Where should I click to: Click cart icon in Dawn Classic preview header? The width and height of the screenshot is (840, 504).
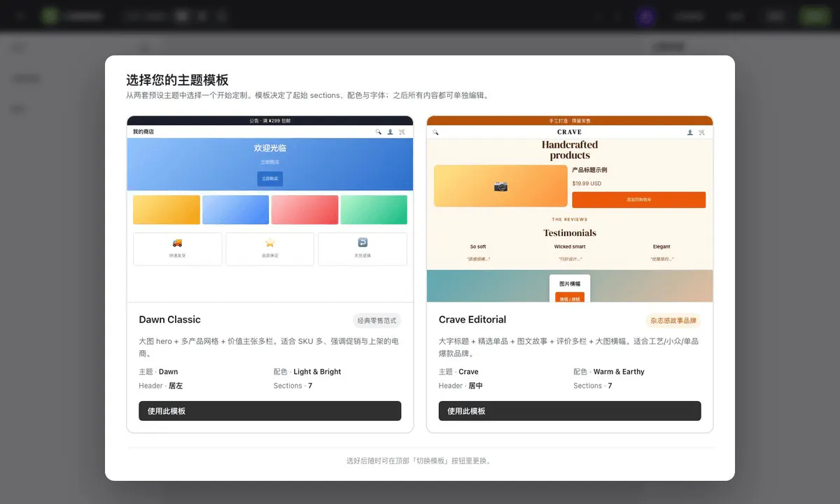(402, 132)
